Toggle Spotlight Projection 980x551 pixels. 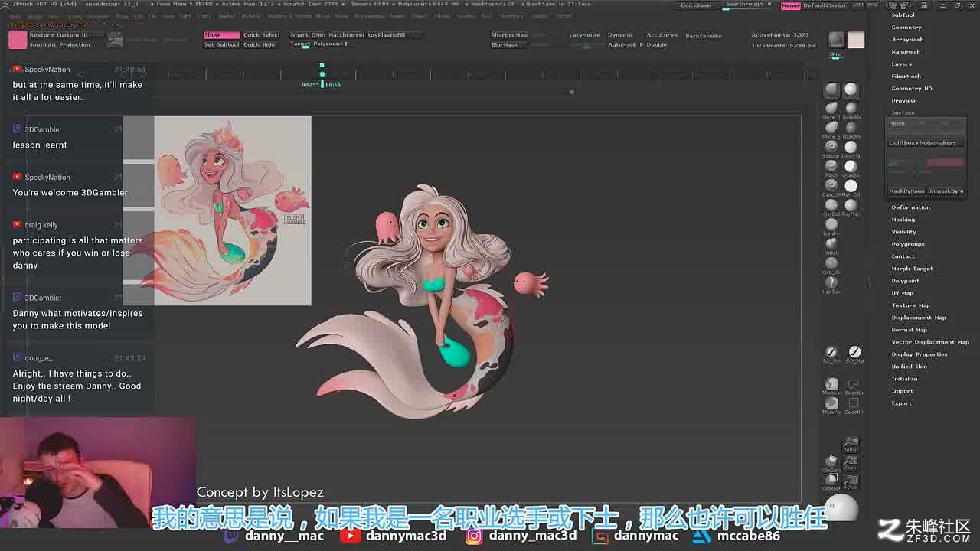coord(59,45)
